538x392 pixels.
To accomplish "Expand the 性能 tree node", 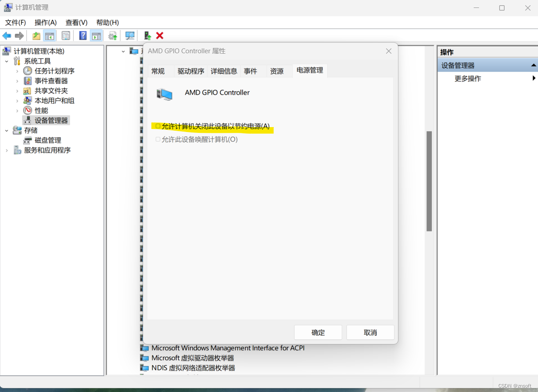I will click(17, 110).
